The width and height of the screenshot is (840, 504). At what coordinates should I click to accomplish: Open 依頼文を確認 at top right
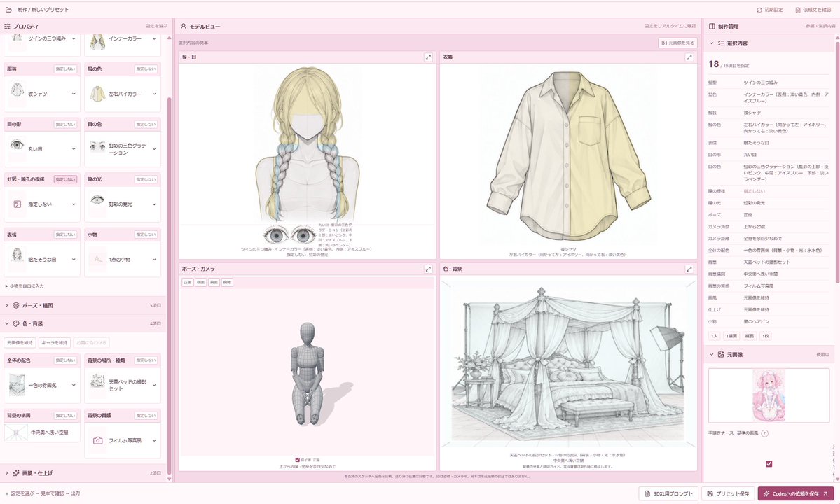pos(813,10)
